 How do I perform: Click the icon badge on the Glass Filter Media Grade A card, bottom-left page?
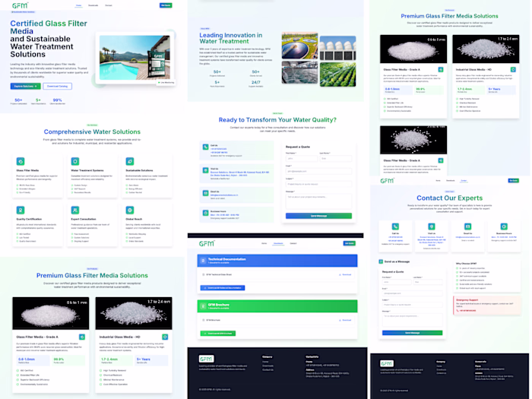82,337
